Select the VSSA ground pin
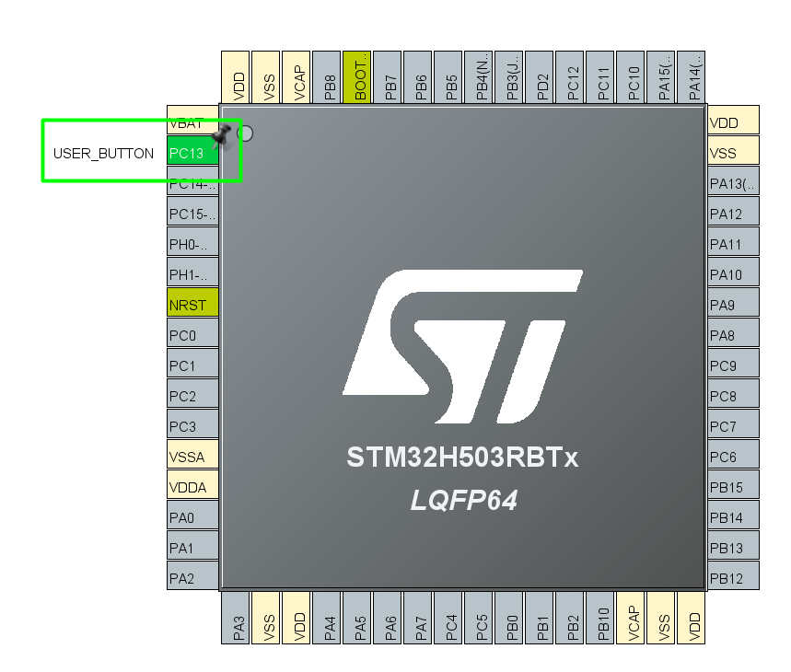 [192, 457]
